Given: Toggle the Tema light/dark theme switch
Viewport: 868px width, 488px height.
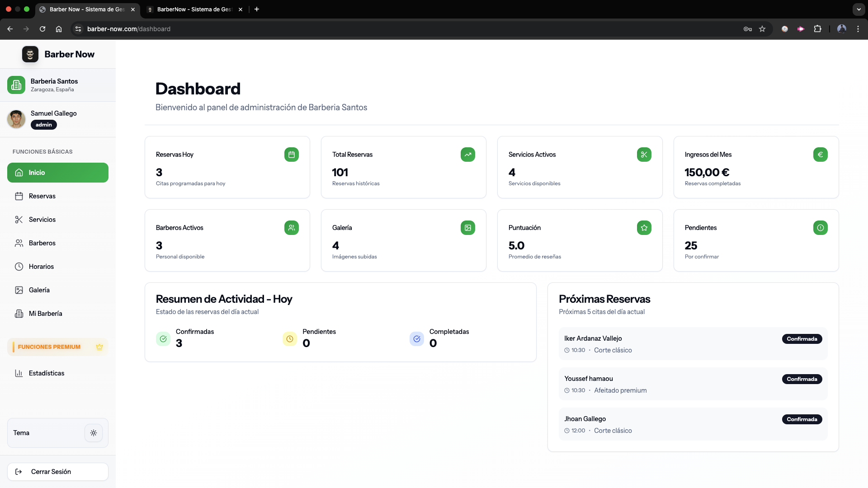Looking at the screenshot, I should [94, 433].
